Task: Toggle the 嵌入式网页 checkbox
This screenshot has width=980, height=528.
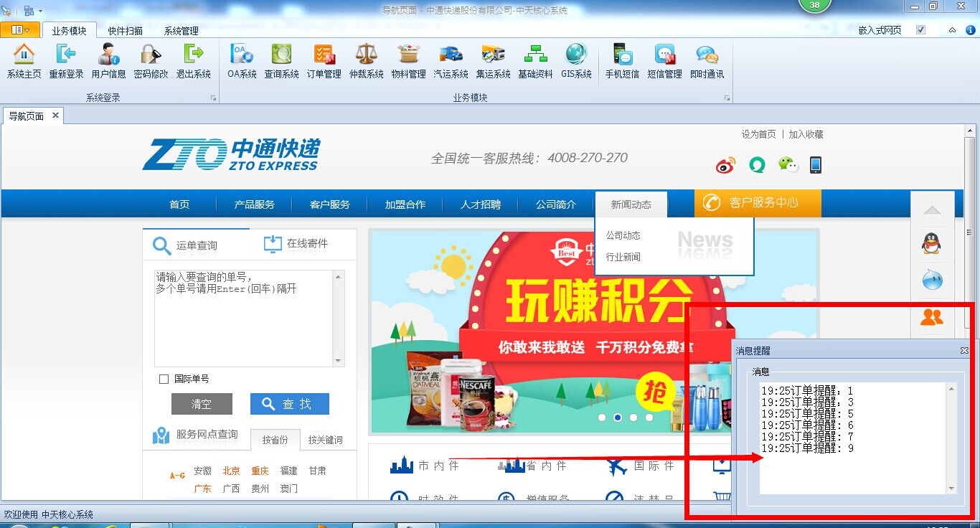Action: [921, 30]
